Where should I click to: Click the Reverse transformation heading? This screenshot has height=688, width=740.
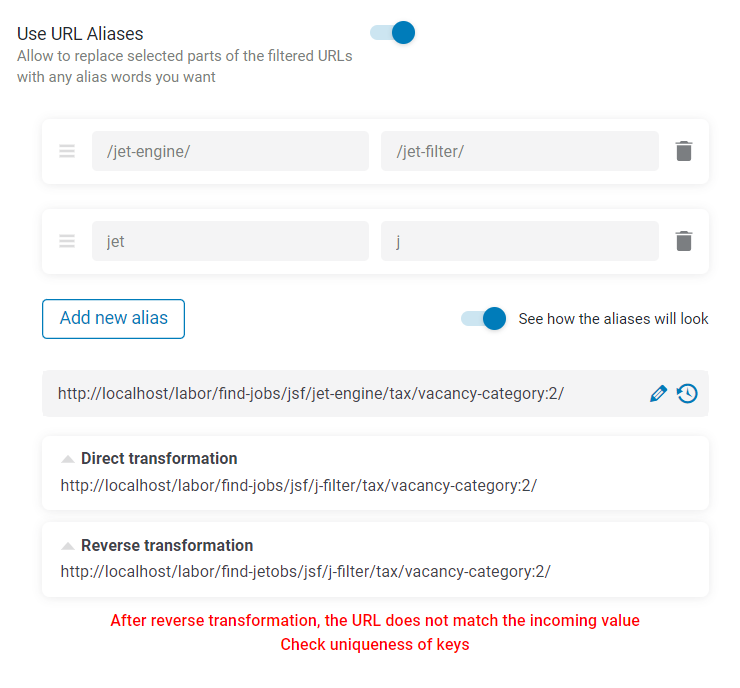click(167, 545)
